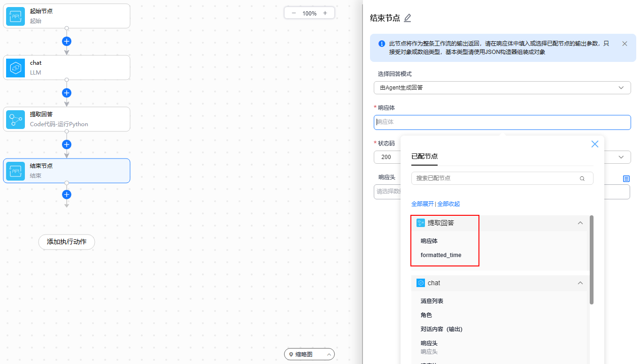Image resolution: width=640 pixels, height=364 pixels.
Task: Dismiss the blue info notice banner
Action: [x=625, y=44]
